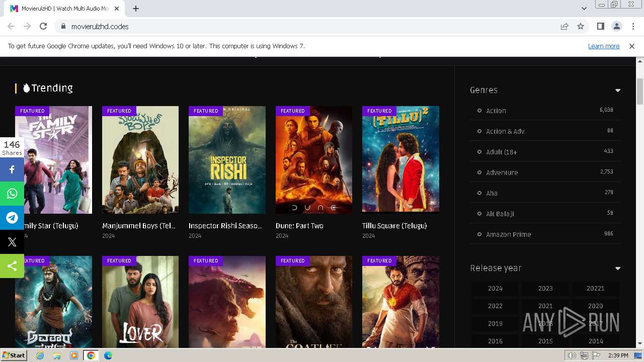The image size is (644, 362).
Task: Filter by release year 2016
Action: pos(495,341)
